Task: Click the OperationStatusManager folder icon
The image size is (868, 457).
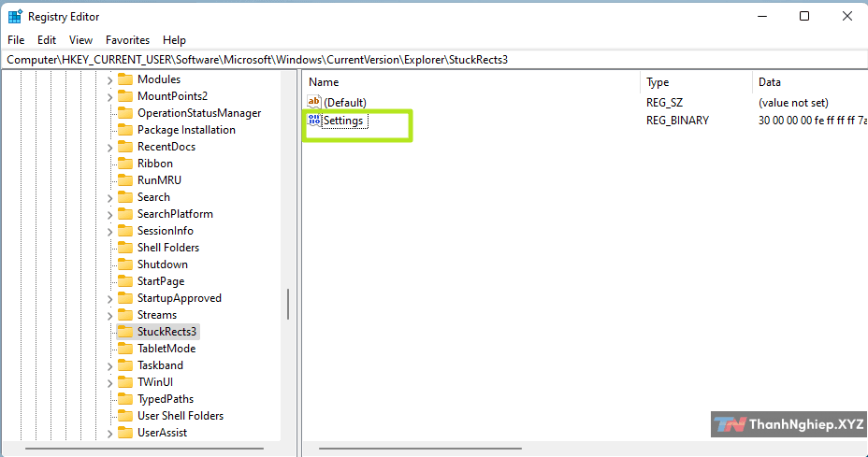Action: (x=125, y=113)
